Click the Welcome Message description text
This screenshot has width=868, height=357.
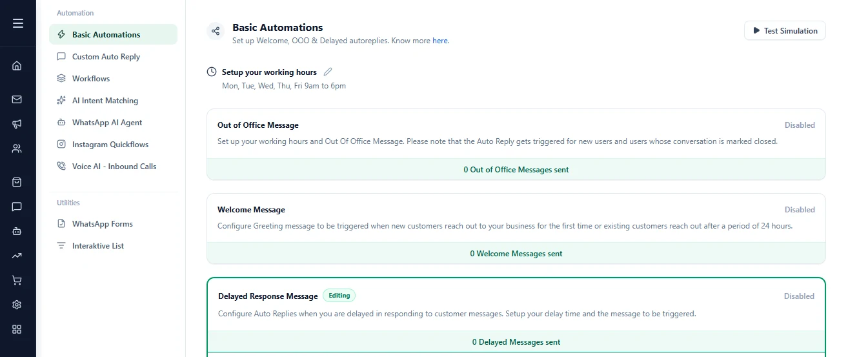coord(505,226)
